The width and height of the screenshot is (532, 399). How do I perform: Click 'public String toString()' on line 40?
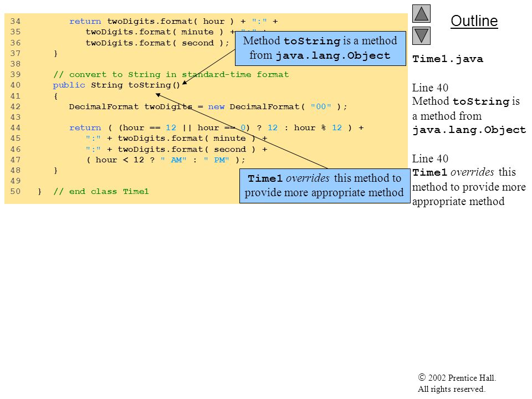point(116,85)
